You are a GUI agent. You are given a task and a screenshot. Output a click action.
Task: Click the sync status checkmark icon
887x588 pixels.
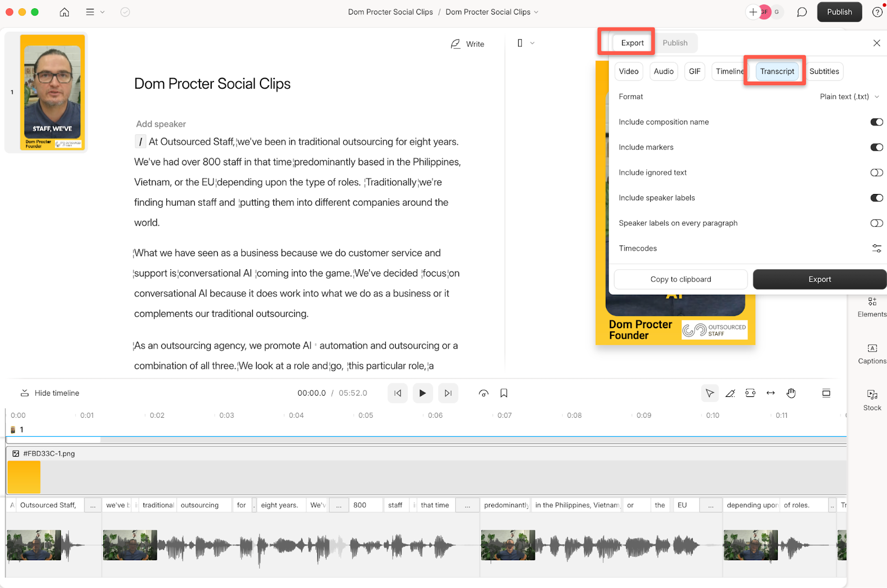pyautogui.click(x=125, y=12)
